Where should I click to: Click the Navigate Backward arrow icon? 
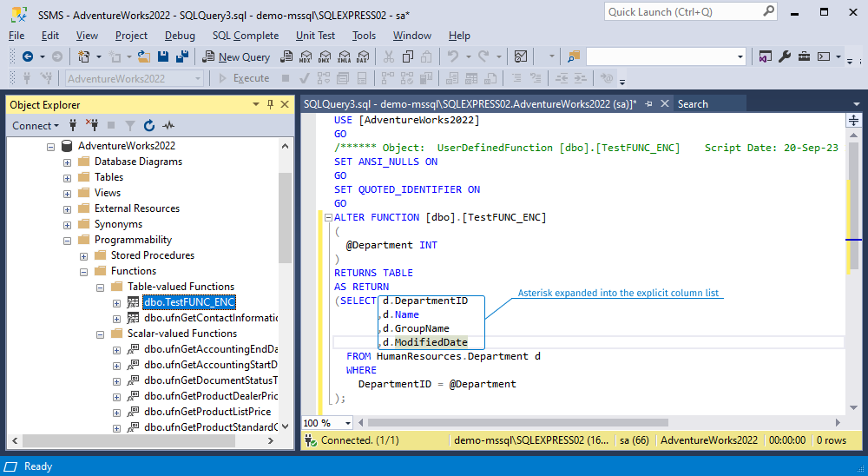point(28,56)
